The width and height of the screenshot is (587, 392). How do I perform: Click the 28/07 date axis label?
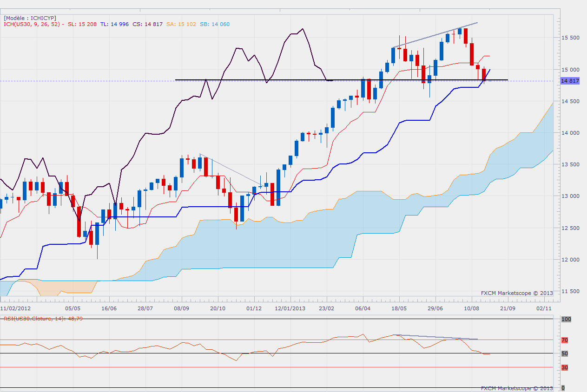coord(145,308)
